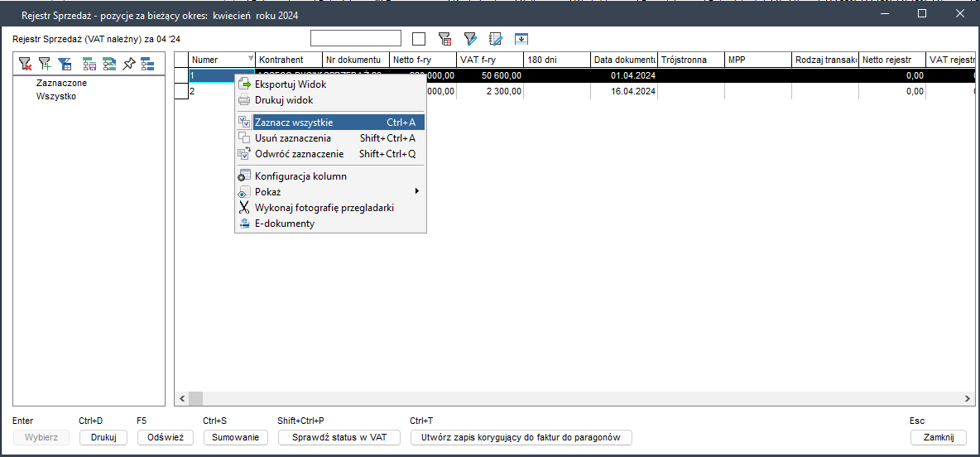Click the search input field at top
The image size is (980, 457).
pos(356,39)
